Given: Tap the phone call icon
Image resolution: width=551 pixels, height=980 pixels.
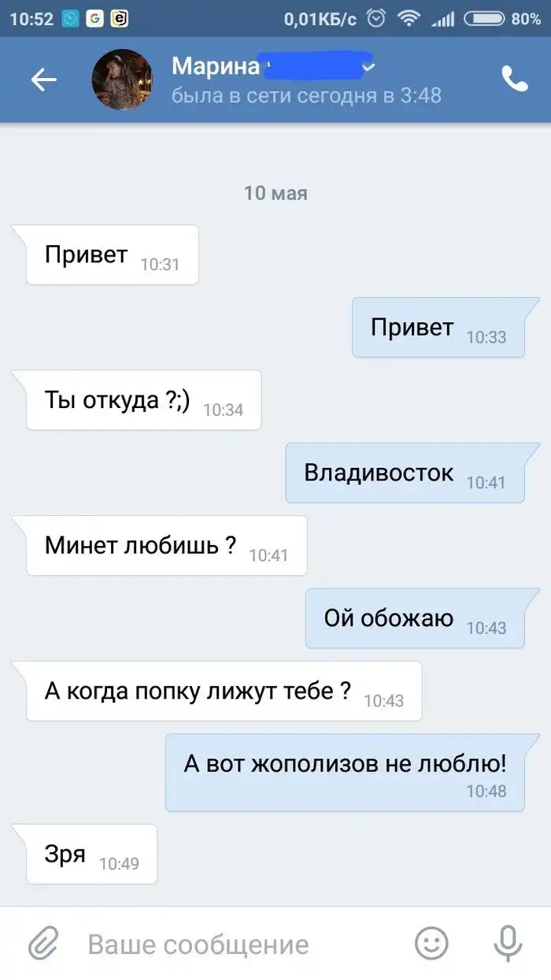Looking at the screenshot, I should (514, 79).
